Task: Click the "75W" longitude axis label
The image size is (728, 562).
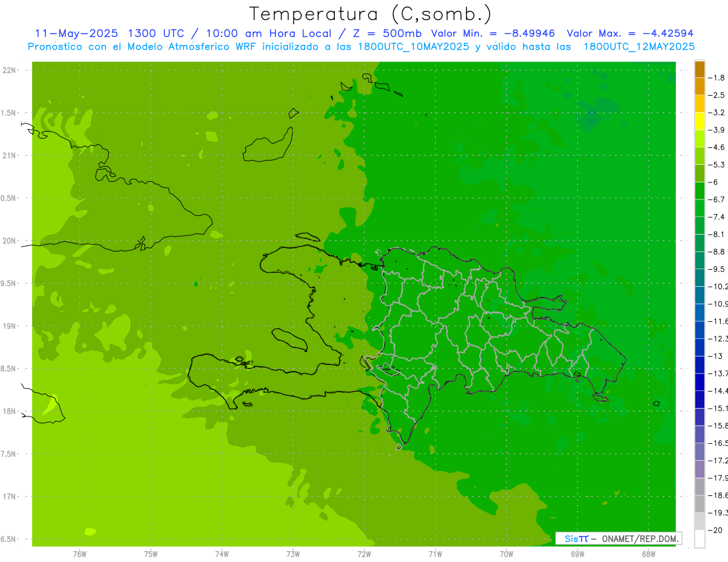Action: 150,554
